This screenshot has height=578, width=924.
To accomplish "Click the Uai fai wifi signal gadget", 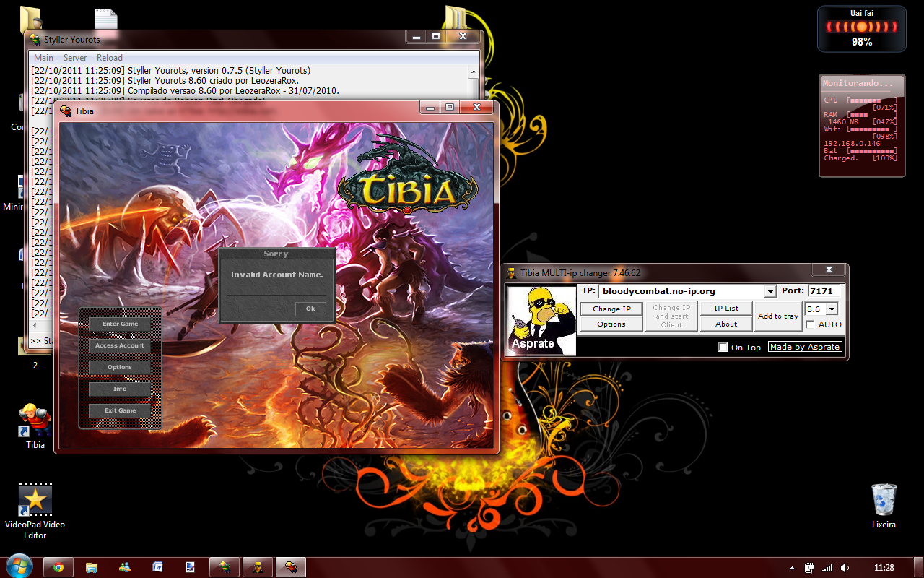I will tap(861, 29).
